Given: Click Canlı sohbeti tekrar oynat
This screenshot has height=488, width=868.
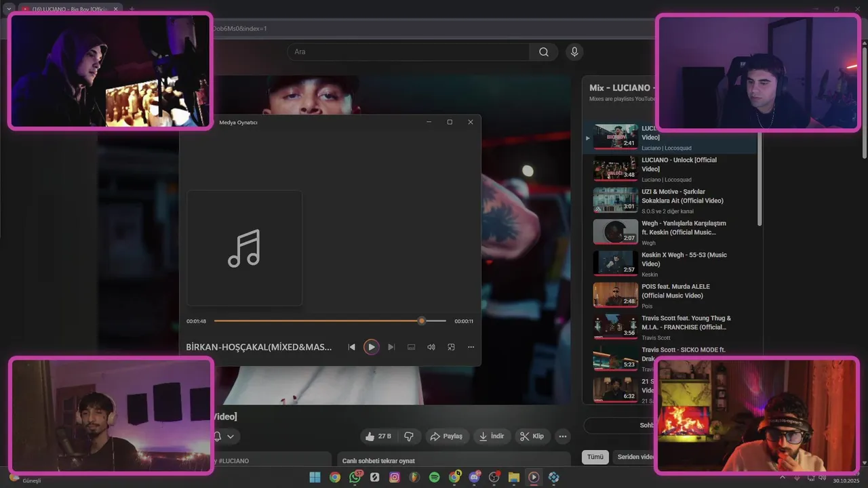Looking at the screenshot, I should pos(378,461).
